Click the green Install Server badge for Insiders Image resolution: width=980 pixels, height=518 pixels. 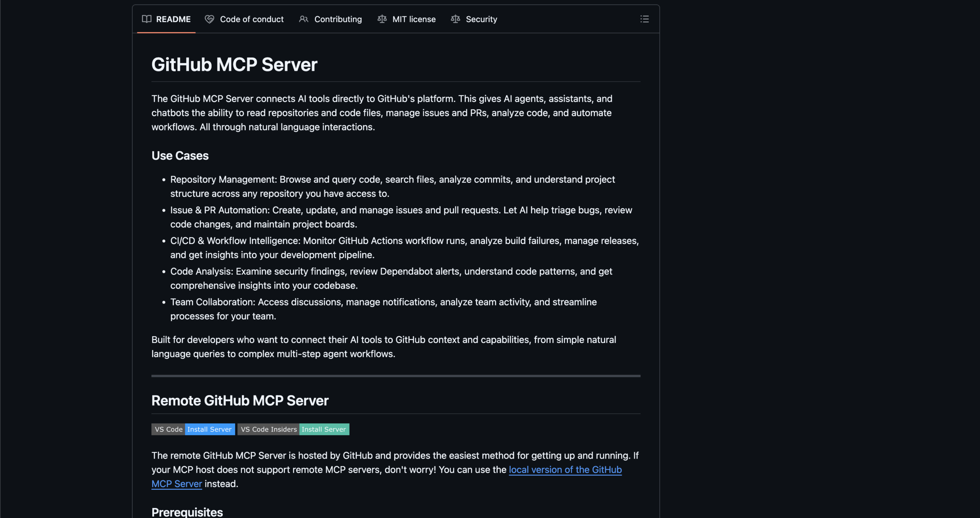323,429
